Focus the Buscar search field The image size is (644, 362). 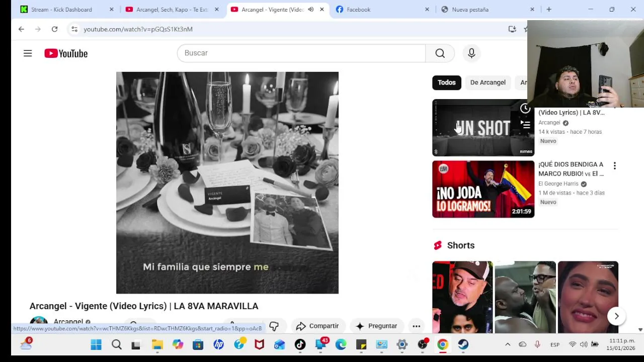[301, 53]
